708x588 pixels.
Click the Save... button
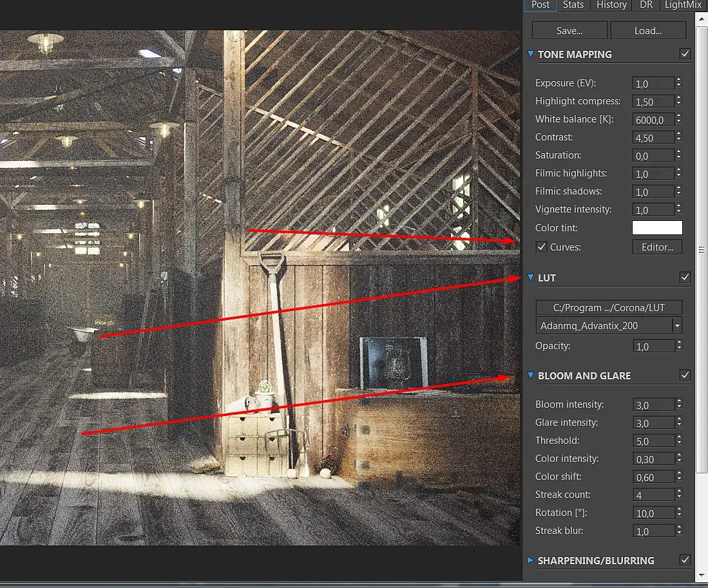569,31
